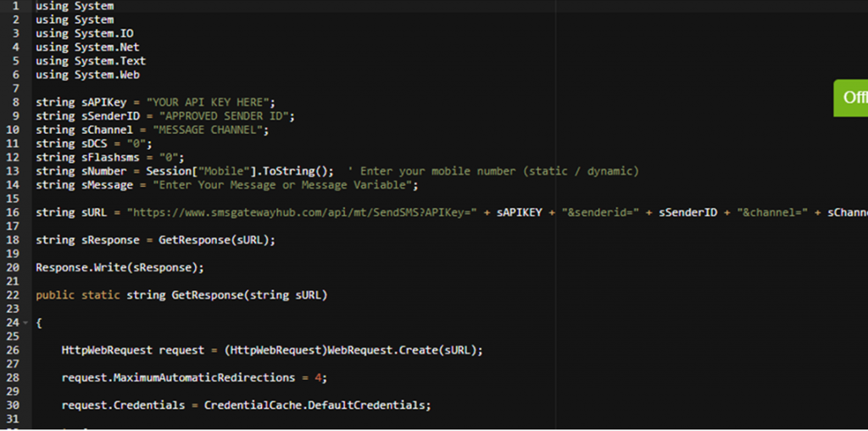Collapse the code fold arrow at line 24

[x=26, y=323]
